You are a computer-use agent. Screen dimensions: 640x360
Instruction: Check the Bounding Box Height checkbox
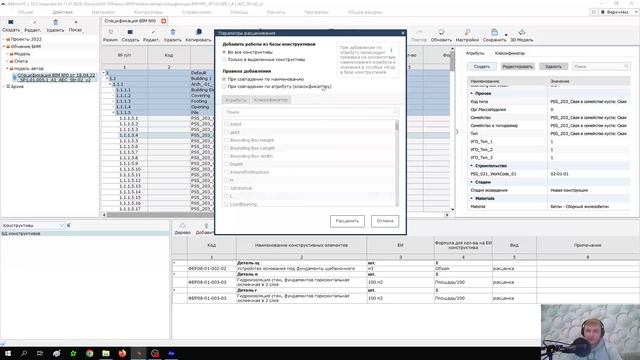(226, 140)
